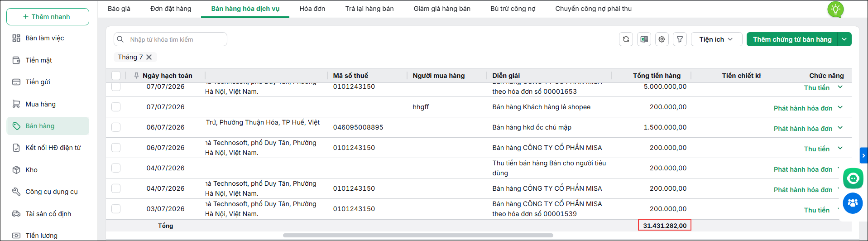Check the Thu tiền bán hàng 04/07/2026 row
The height and width of the screenshot is (241, 868).
(116, 168)
